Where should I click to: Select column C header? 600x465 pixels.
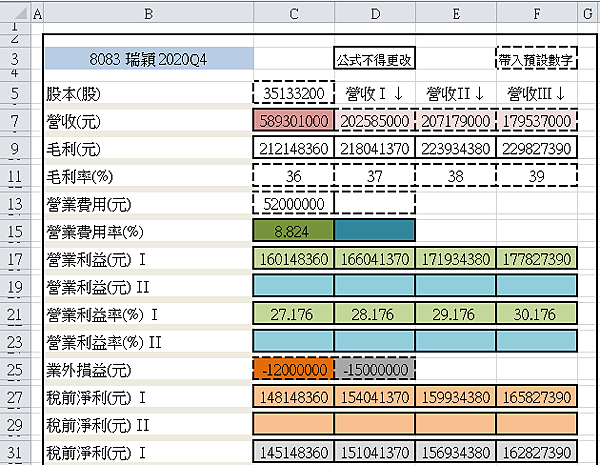tap(293, 13)
